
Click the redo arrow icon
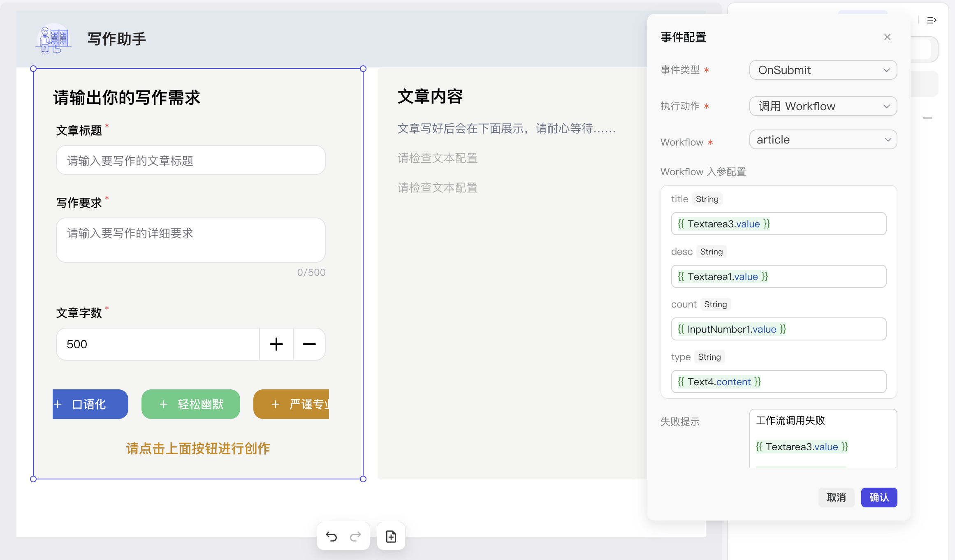(355, 537)
